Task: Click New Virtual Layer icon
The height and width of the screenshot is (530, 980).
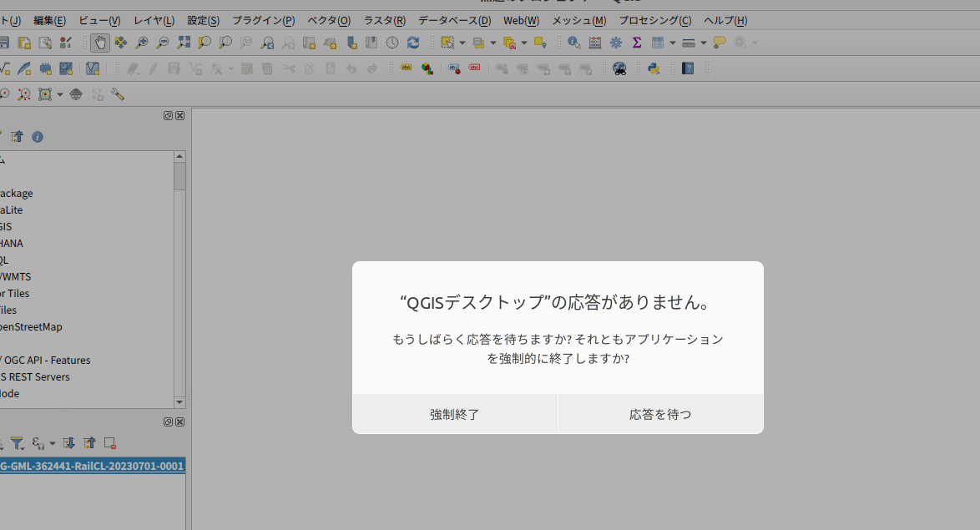Action: tap(93, 68)
